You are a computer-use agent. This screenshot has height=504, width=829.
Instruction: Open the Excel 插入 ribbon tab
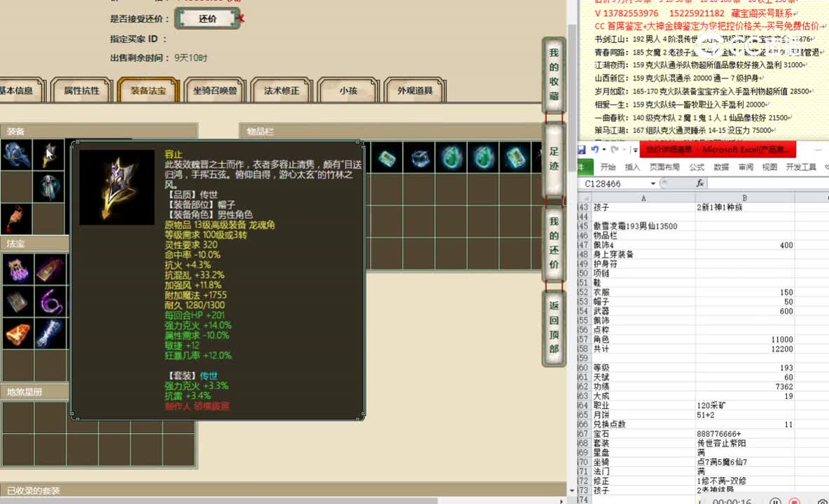(x=632, y=167)
